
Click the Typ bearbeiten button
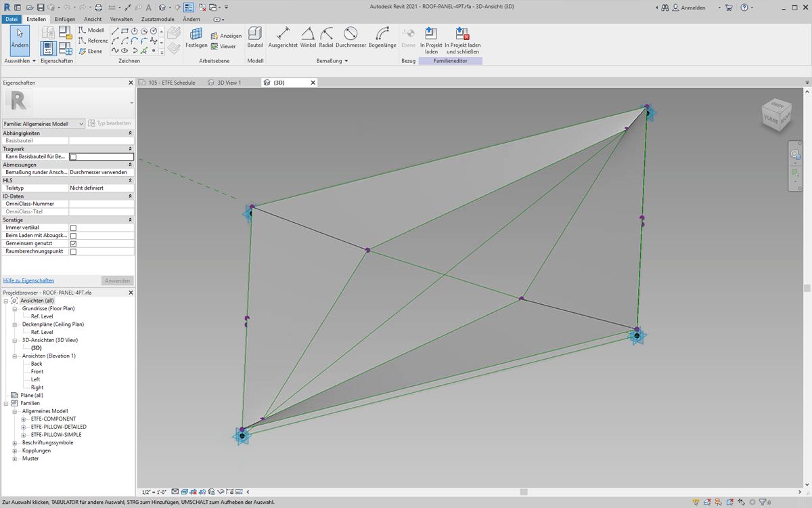coord(110,123)
